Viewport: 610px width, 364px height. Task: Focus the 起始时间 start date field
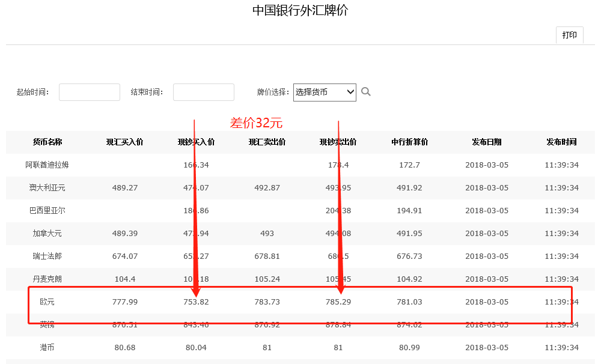click(x=90, y=92)
